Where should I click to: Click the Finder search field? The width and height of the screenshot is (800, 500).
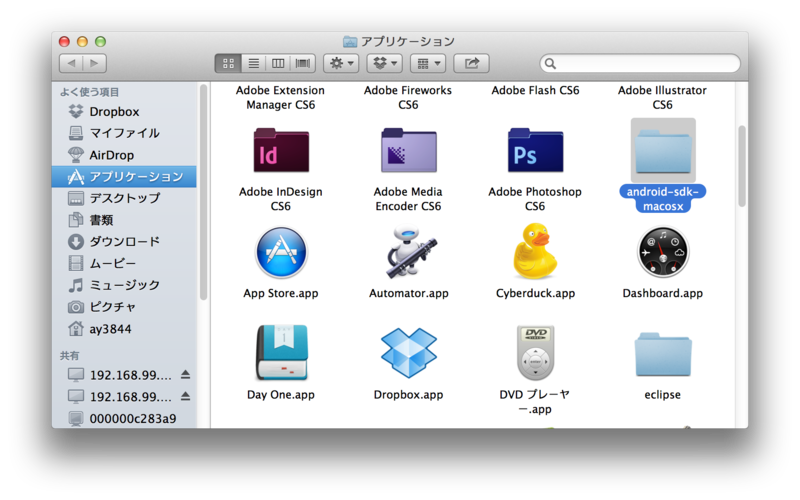[640, 63]
